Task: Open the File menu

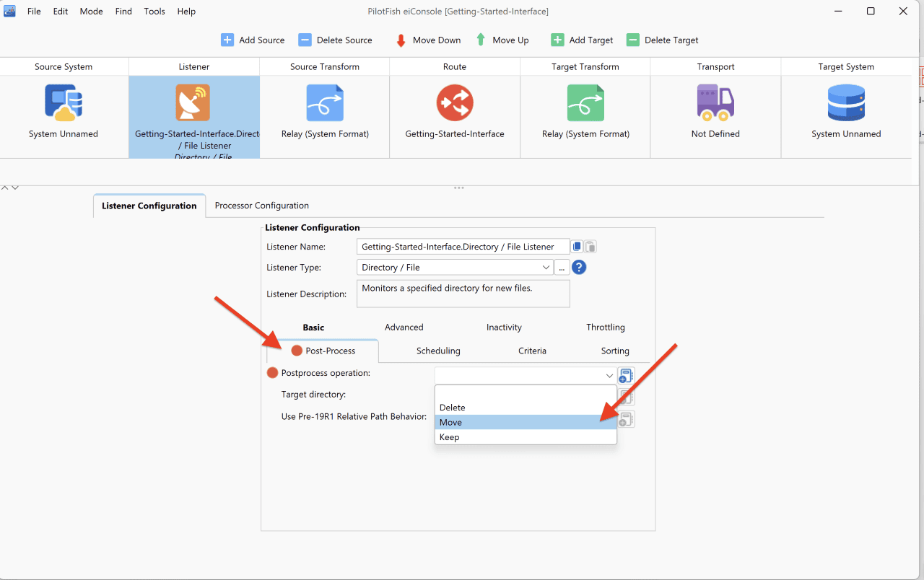Action: pyautogui.click(x=34, y=12)
